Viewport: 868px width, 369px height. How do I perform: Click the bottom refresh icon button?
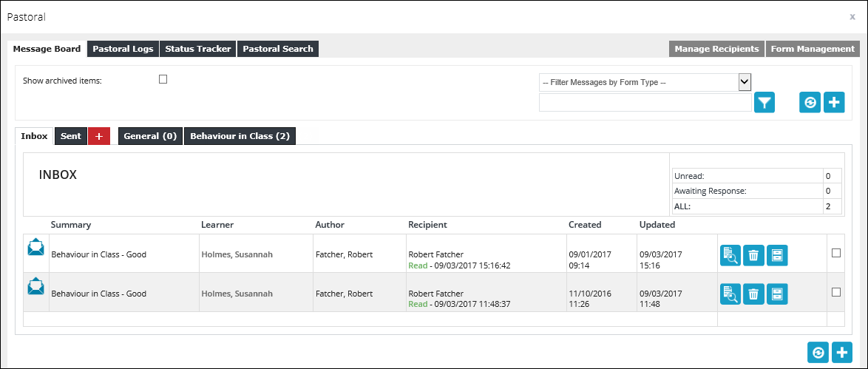coord(818,353)
